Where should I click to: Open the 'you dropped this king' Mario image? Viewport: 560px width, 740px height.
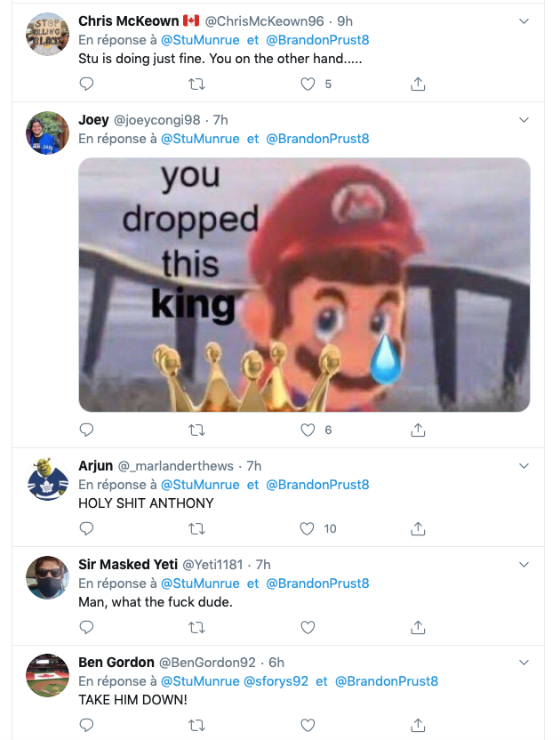coord(304,285)
